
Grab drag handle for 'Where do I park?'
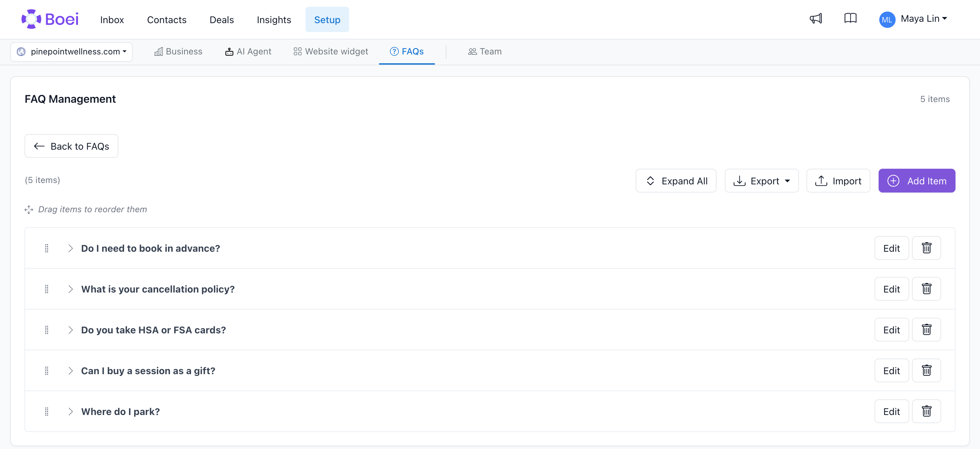click(46, 411)
